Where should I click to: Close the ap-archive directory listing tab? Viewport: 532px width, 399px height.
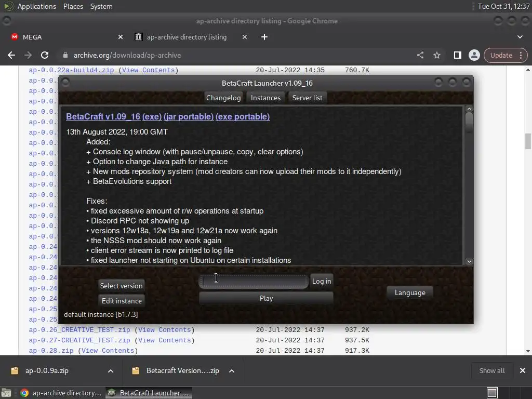point(245,37)
